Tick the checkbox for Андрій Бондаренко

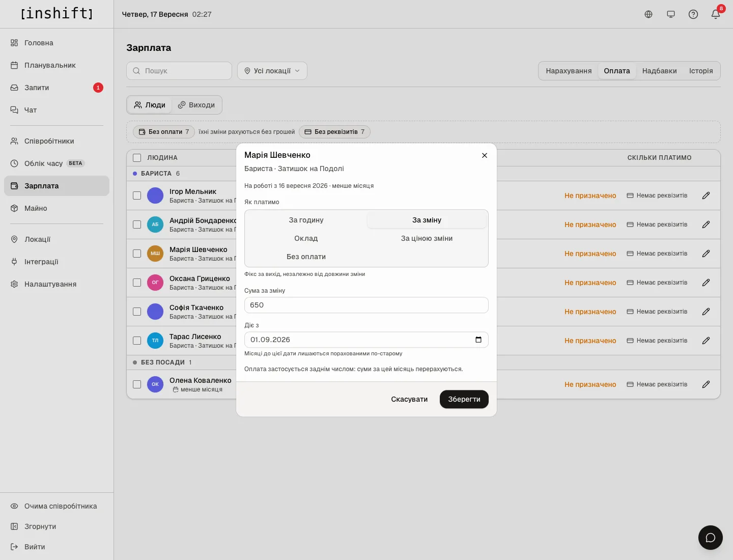click(x=137, y=225)
